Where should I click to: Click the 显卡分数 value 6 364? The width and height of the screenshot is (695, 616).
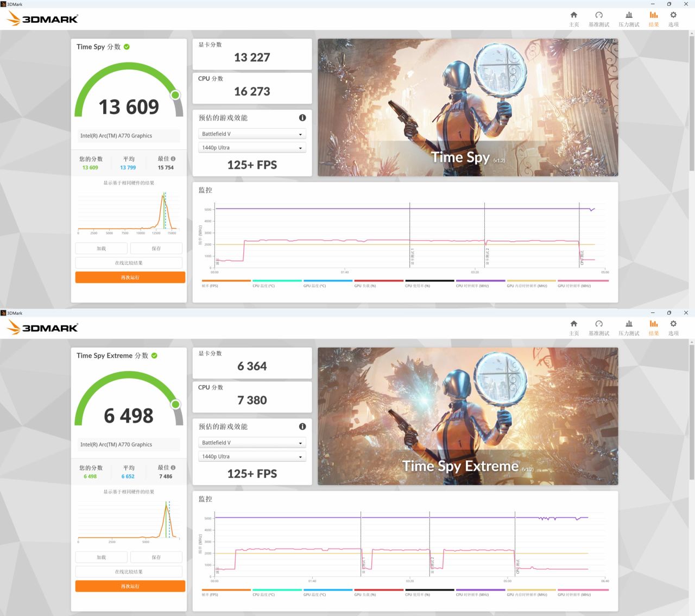click(252, 367)
